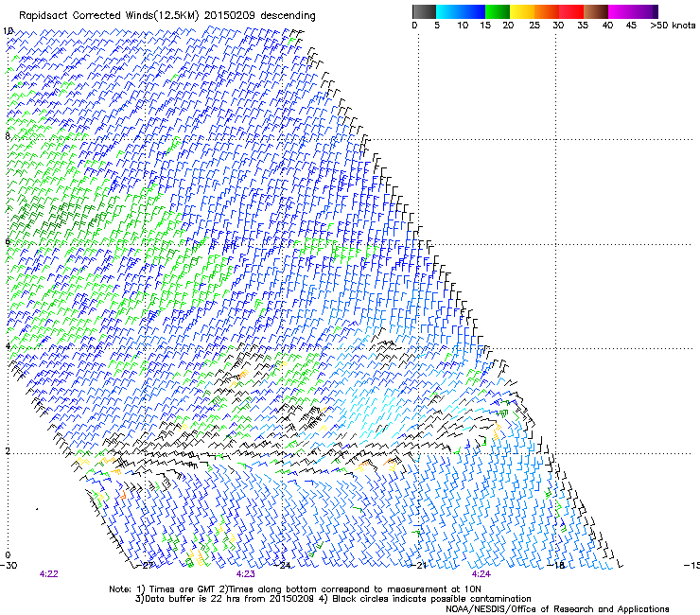
Task: Click the orange 25-30 knots legend segment
Action: 547,11
